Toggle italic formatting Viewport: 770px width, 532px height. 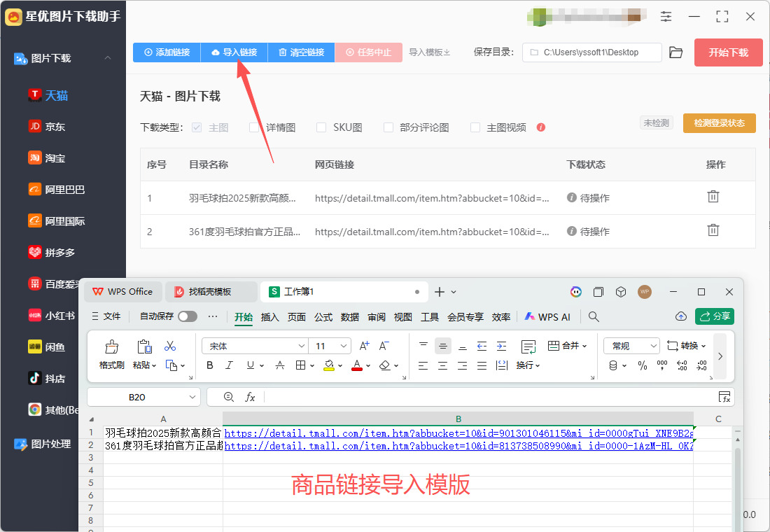point(230,365)
